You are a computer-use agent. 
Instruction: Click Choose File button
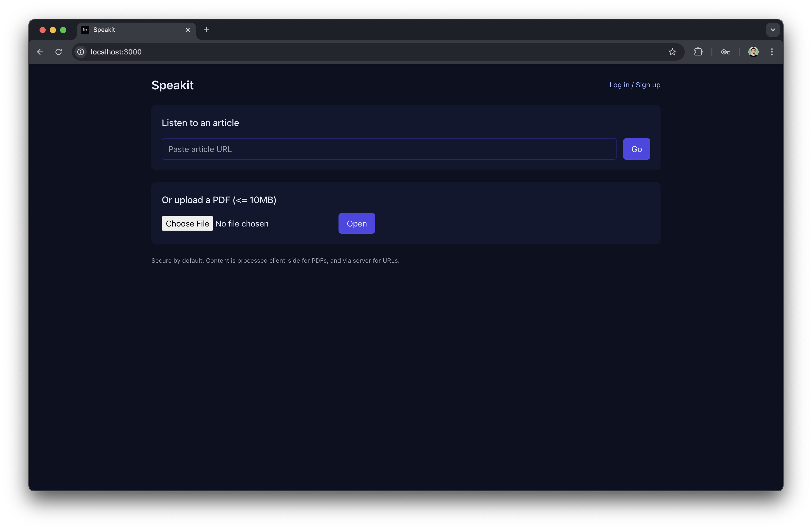[187, 224]
